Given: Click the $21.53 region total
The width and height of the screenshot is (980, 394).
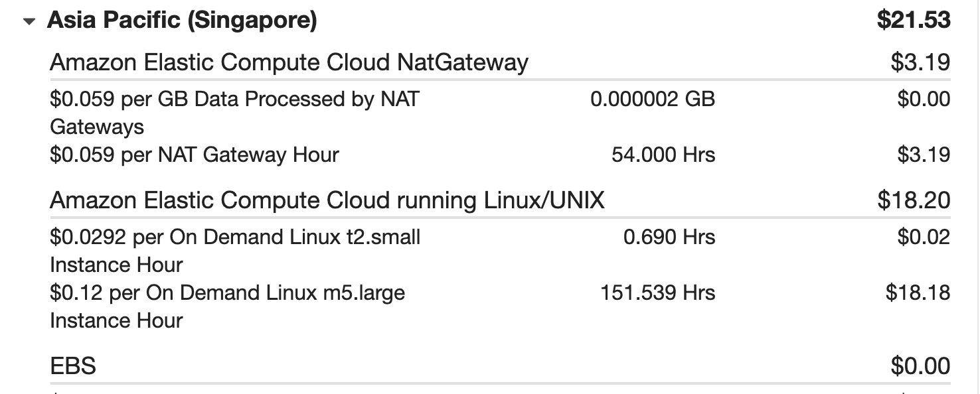Looking at the screenshot, I should tap(914, 20).
